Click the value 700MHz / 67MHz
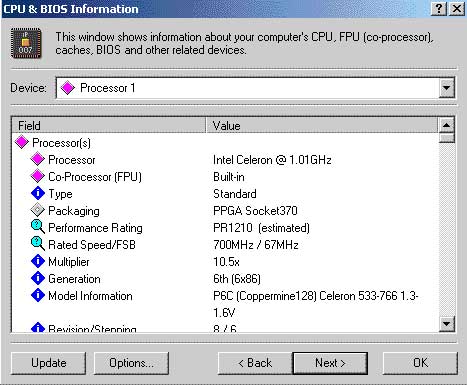 (256, 245)
